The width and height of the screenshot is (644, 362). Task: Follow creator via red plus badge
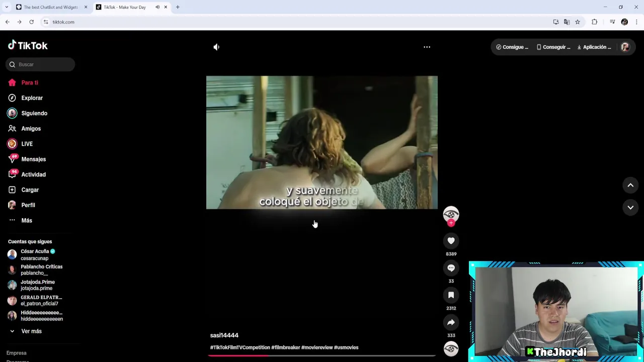click(451, 223)
